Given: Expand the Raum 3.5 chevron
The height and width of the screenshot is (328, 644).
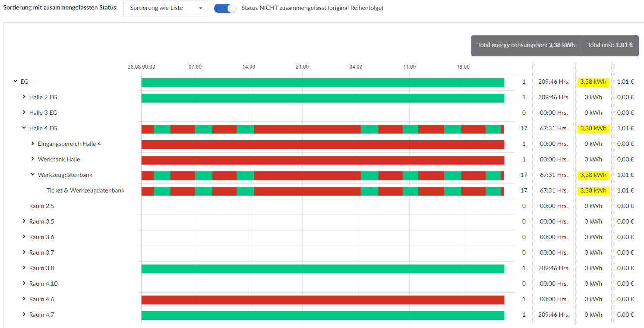Looking at the screenshot, I should 24,221.
